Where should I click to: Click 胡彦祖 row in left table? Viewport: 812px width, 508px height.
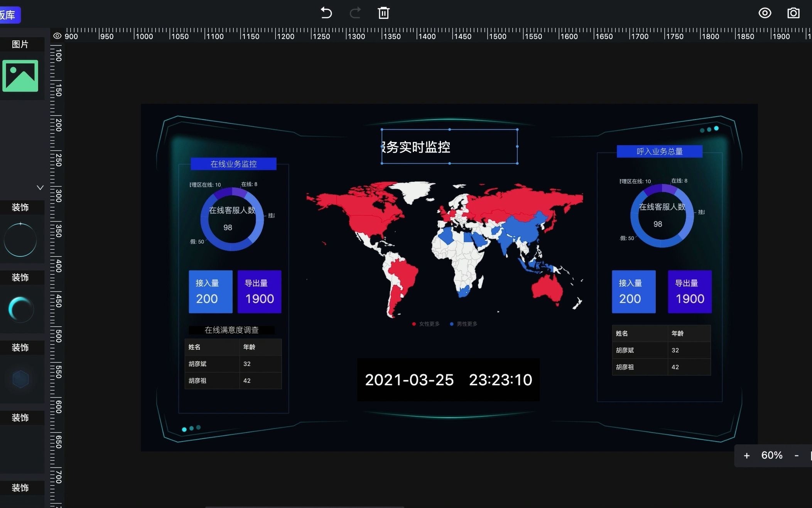click(x=233, y=381)
